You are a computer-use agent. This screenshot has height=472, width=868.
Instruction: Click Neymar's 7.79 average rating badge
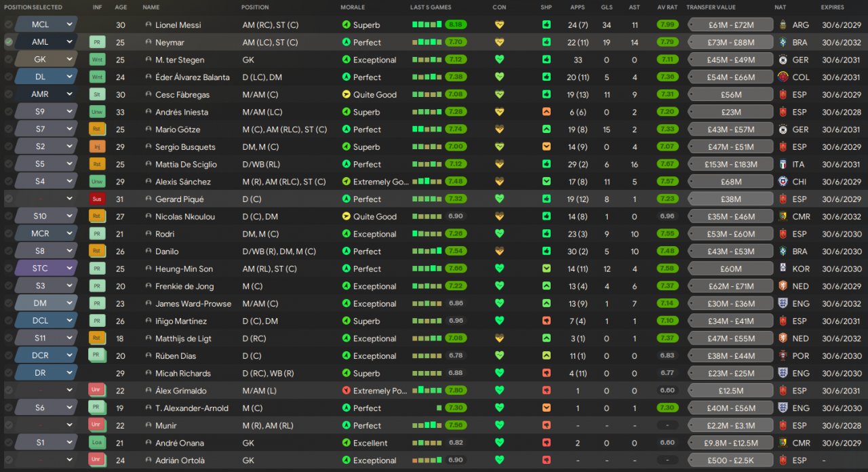point(667,42)
